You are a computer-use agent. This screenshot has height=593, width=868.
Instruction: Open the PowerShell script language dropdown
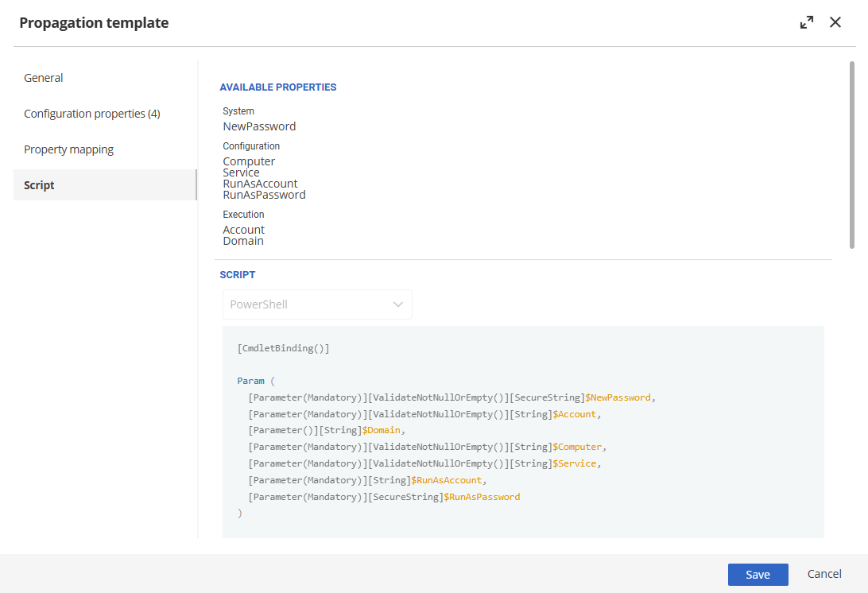click(317, 304)
